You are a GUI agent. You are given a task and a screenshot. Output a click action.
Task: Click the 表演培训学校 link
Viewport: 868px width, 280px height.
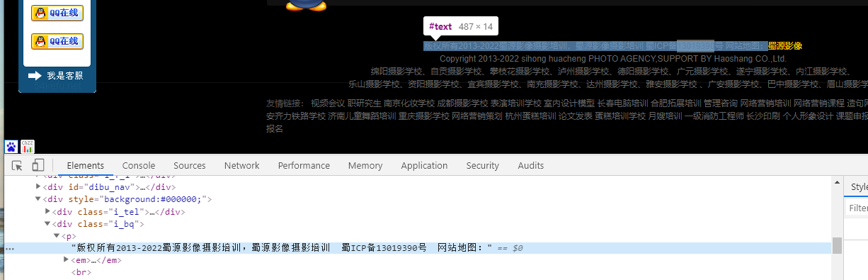(x=516, y=103)
